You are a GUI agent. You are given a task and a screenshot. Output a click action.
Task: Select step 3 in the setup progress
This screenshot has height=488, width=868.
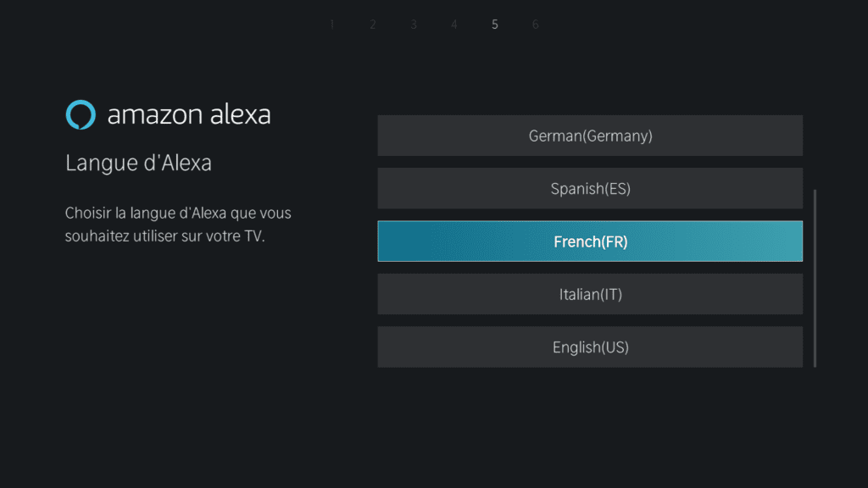point(414,25)
